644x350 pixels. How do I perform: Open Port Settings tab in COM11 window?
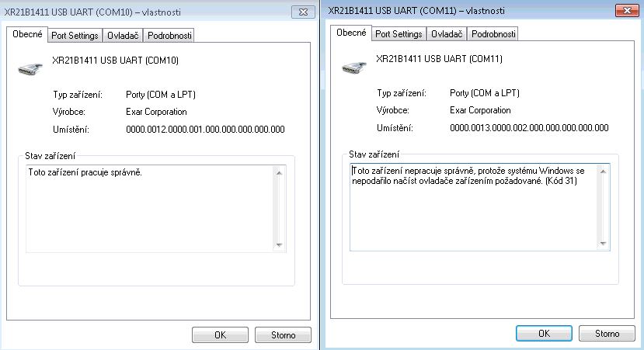(x=399, y=34)
